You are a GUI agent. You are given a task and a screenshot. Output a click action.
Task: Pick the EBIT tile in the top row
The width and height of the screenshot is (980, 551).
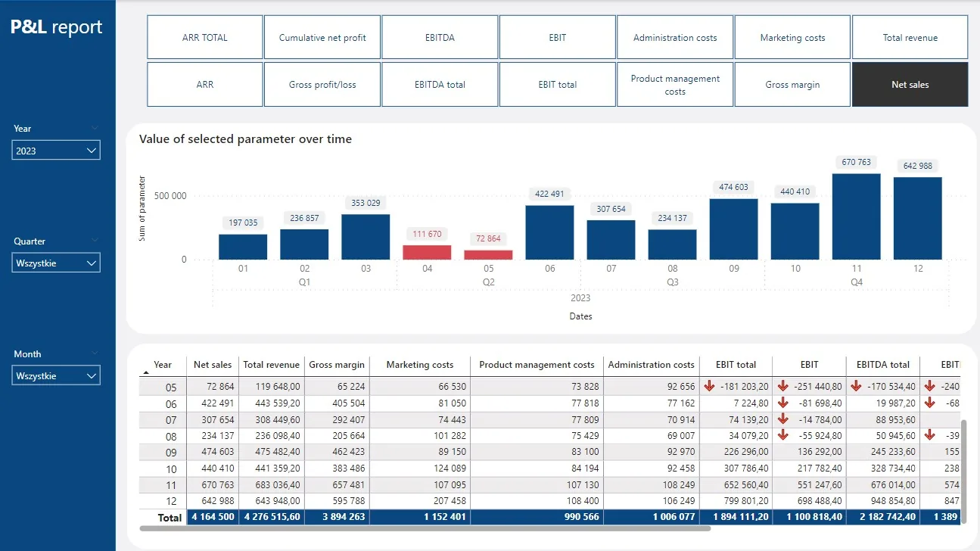[558, 37]
